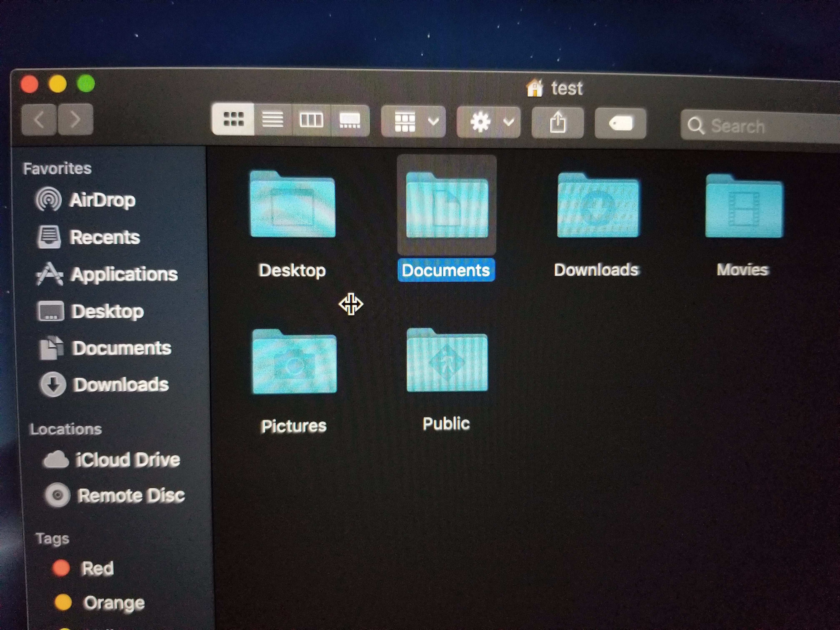Screen dimensions: 840x630
Task: Click the Search field
Action: tap(760, 126)
